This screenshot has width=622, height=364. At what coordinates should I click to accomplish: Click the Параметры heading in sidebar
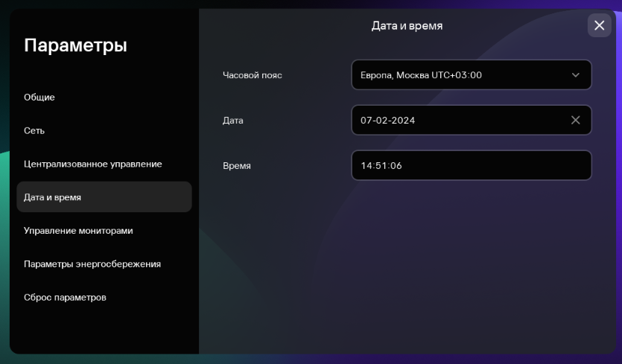coord(75,45)
